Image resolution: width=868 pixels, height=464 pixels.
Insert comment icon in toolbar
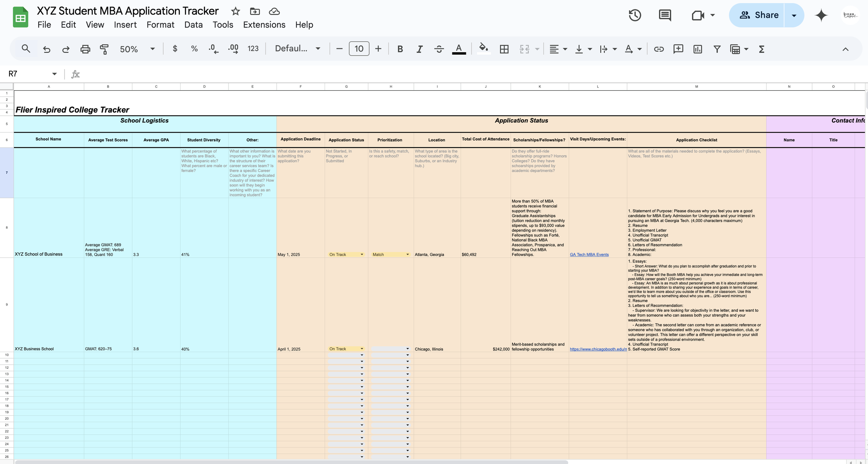pos(678,49)
